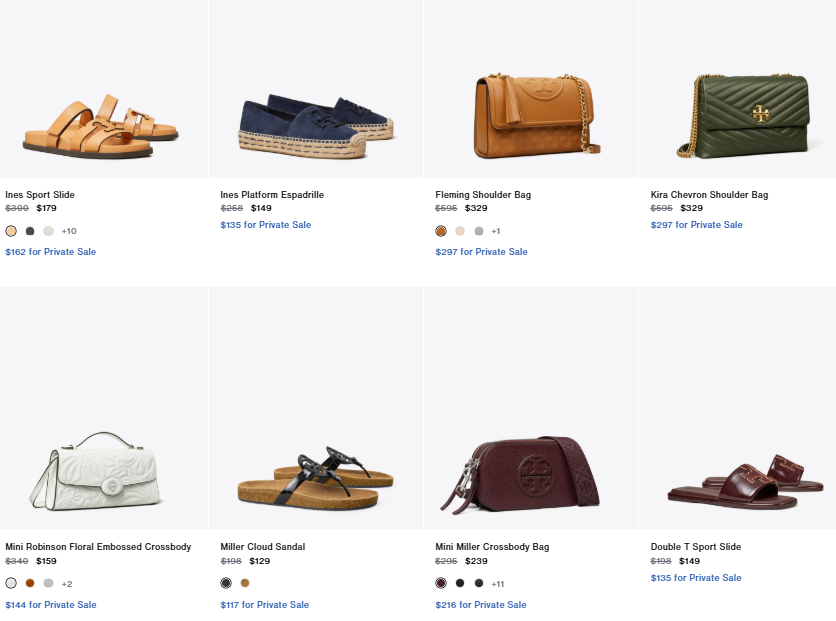This screenshot has width=836, height=621.
Task: Click the Mini Miller Crossbody Bag name
Action: [492, 547]
